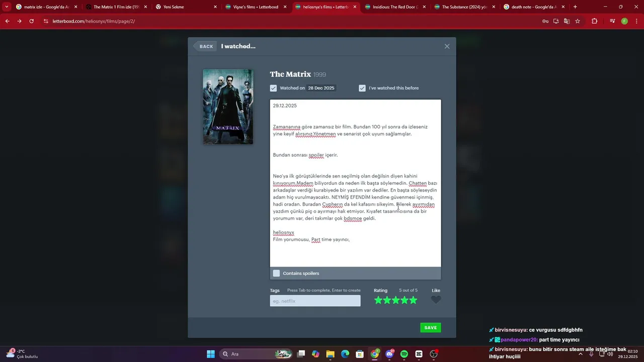Open the weather widget Çok bulutlu

point(22,354)
